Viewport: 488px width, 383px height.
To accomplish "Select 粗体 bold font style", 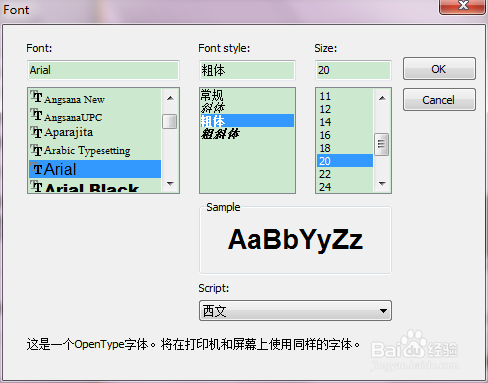I will 247,121.
